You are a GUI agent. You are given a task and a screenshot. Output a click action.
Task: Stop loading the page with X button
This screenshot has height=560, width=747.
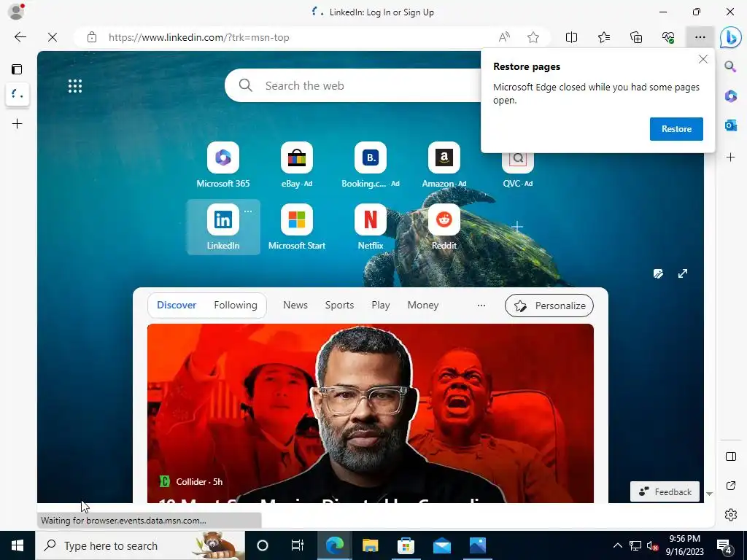[53, 37]
